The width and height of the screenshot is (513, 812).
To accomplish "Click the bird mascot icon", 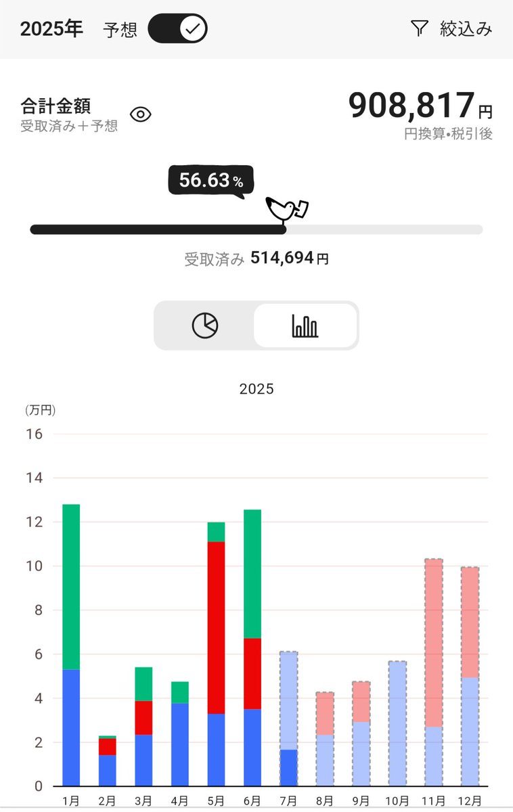I will [287, 209].
